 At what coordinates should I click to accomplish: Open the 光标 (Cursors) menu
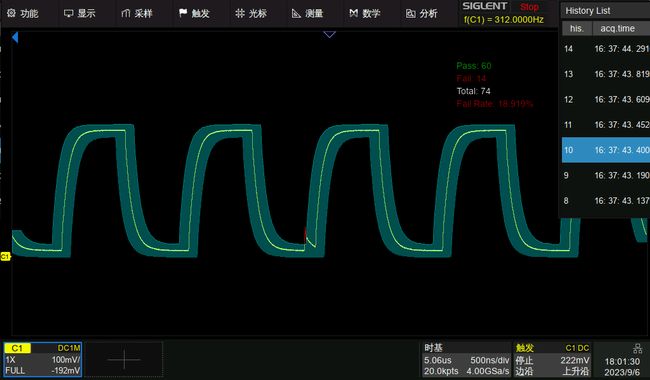(x=251, y=13)
